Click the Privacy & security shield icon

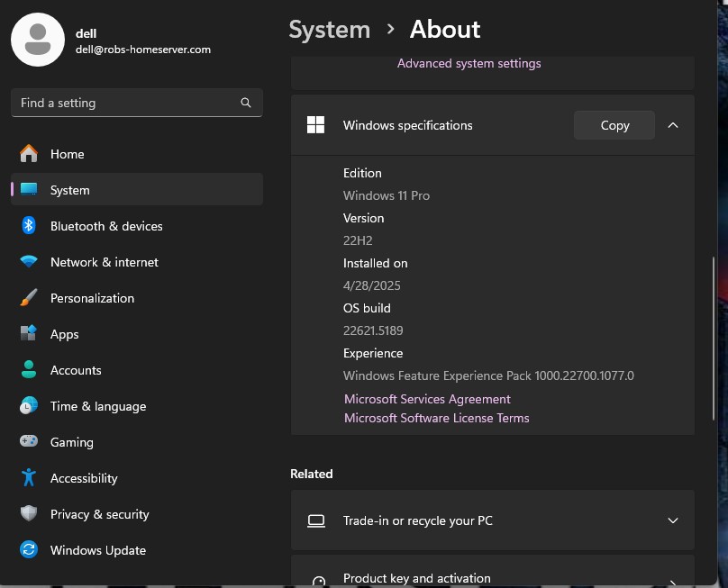pos(29,514)
